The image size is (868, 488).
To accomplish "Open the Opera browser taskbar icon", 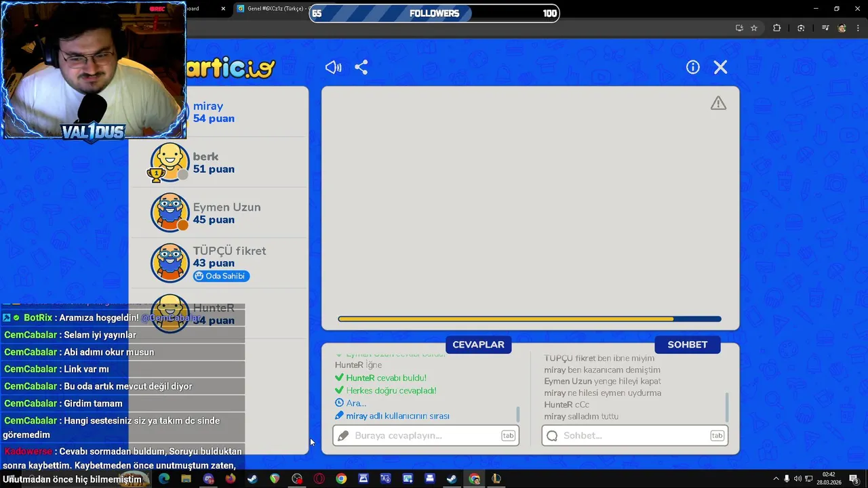I will click(319, 479).
